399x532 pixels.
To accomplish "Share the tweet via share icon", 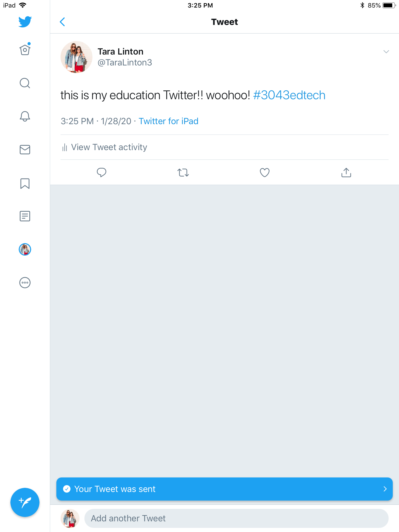I will point(346,172).
